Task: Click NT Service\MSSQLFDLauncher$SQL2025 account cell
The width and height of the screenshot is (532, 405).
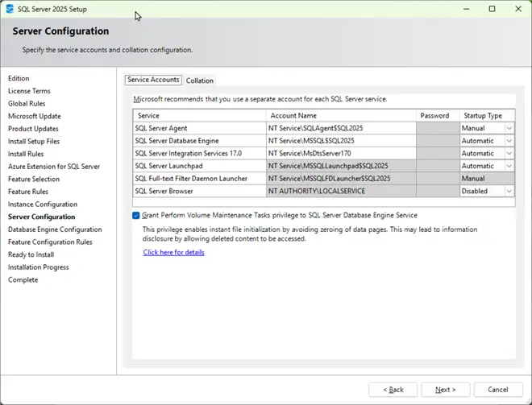Action: coord(341,179)
